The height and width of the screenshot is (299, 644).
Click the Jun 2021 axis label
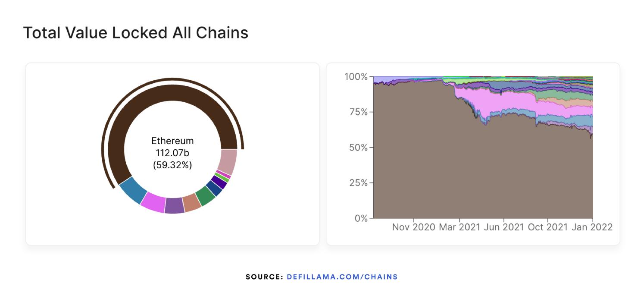503,227
